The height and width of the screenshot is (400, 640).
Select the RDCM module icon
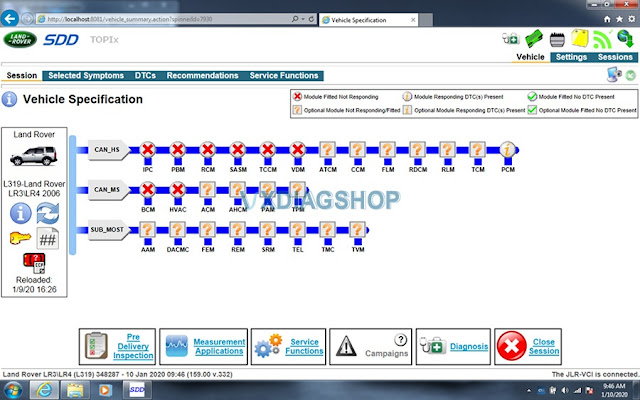click(418, 150)
